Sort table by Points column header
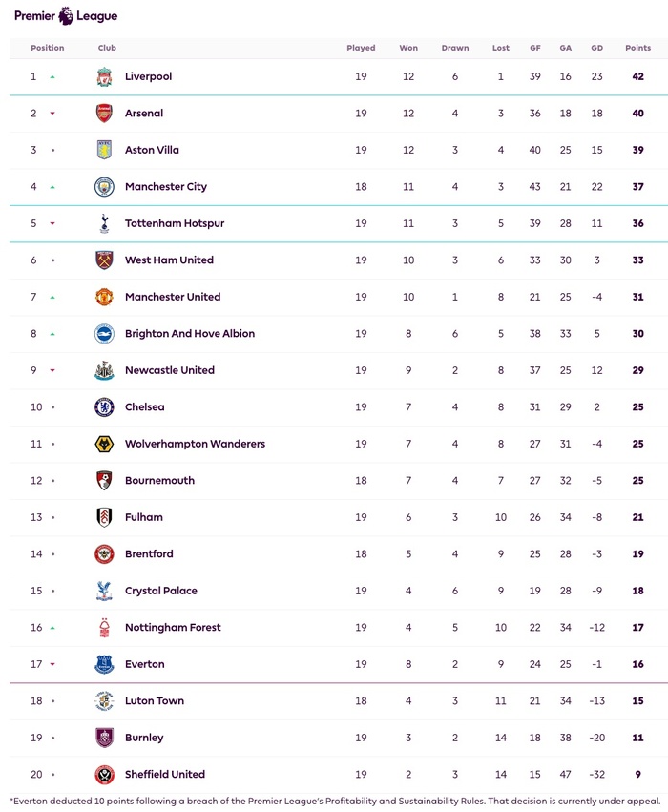Viewport: 668px width, 812px height. tap(637, 48)
